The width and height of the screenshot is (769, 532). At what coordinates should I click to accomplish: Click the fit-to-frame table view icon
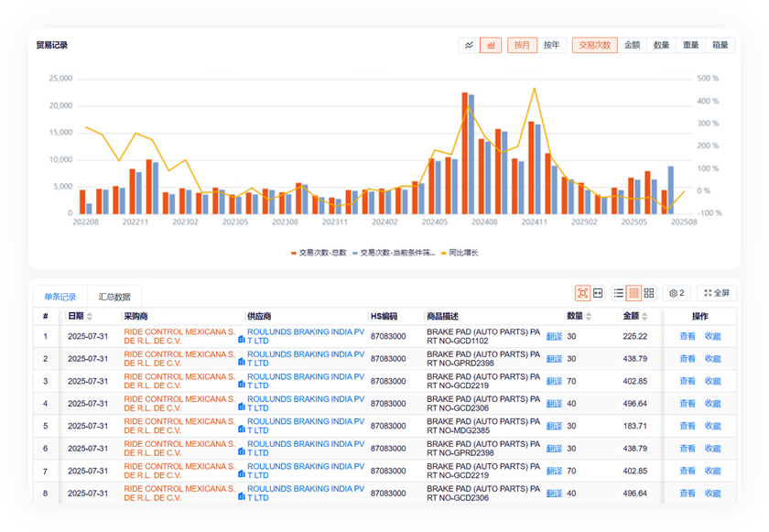(x=582, y=293)
